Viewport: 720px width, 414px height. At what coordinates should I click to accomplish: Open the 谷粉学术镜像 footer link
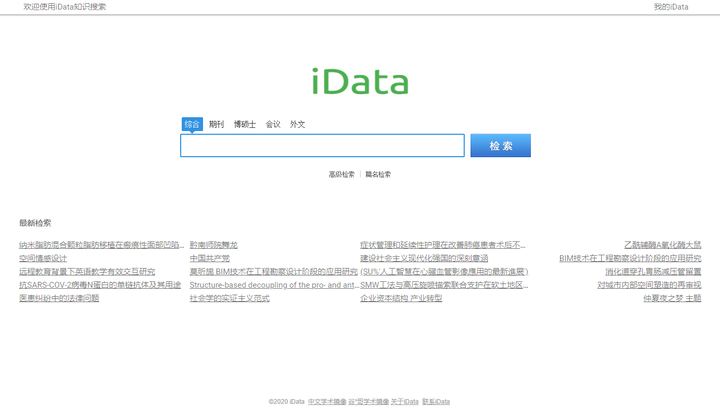pos(368,402)
